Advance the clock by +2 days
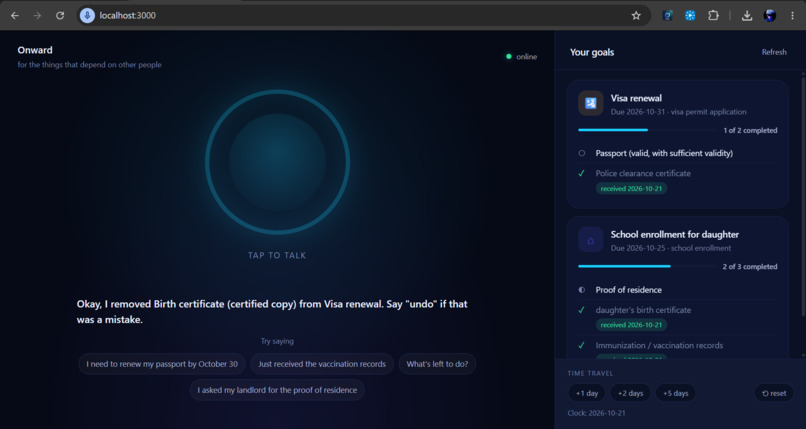Image resolution: width=806 pixels, height=429 pixels. [630, 393]
